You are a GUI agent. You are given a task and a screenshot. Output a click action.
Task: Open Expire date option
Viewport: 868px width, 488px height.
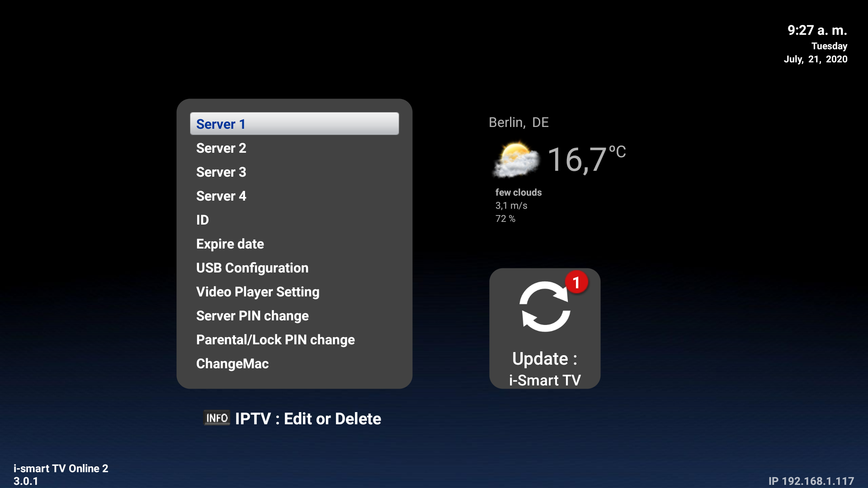(x=230, y=244)
